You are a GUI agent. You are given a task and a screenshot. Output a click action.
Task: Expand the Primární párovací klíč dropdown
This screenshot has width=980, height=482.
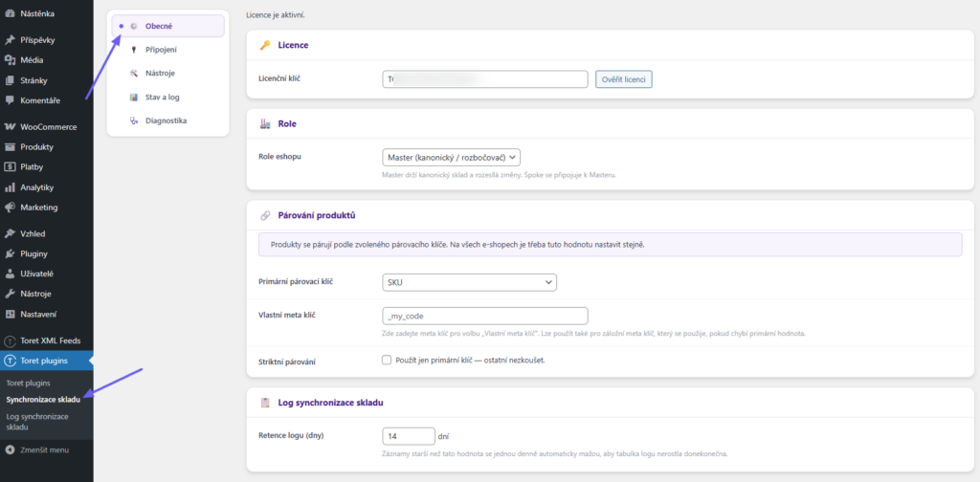click(469, 282)
